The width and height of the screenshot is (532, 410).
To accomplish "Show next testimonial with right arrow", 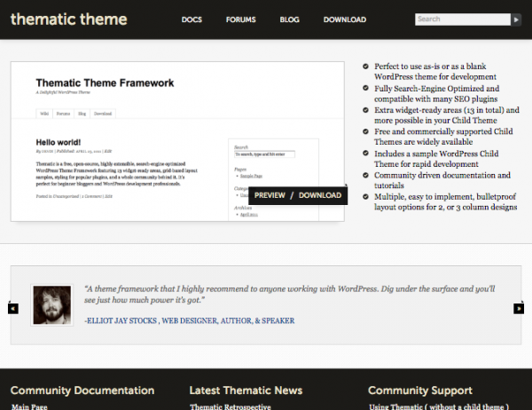I will coord(519,309).
